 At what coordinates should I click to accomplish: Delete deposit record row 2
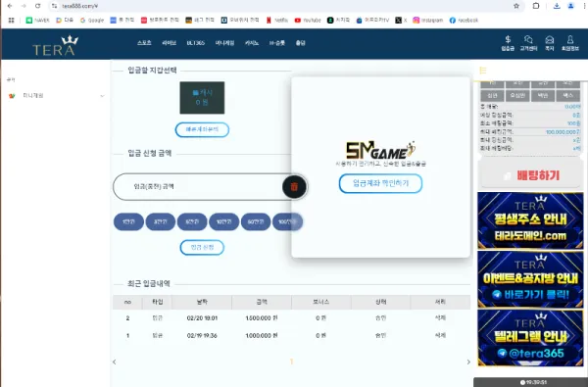pos(440,317)
